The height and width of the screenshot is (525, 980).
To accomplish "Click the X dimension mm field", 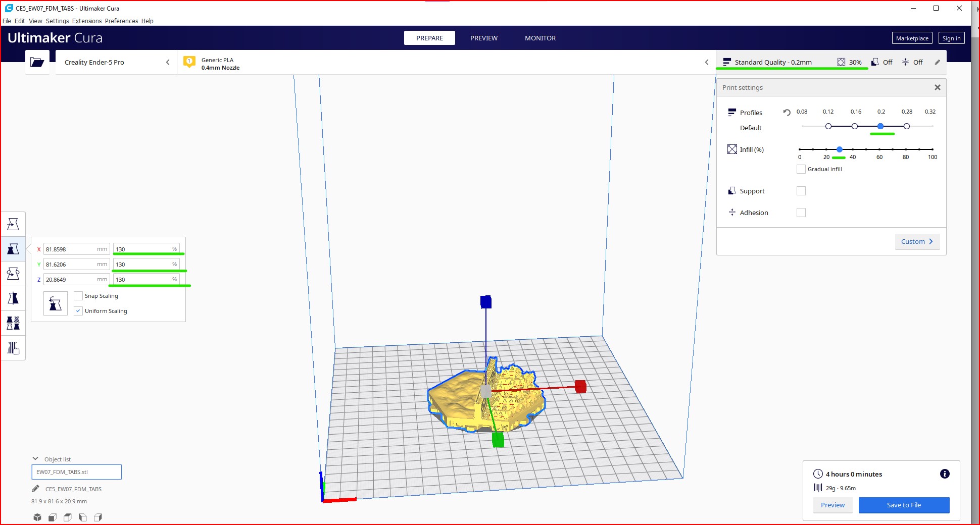I will pos(77,249).
